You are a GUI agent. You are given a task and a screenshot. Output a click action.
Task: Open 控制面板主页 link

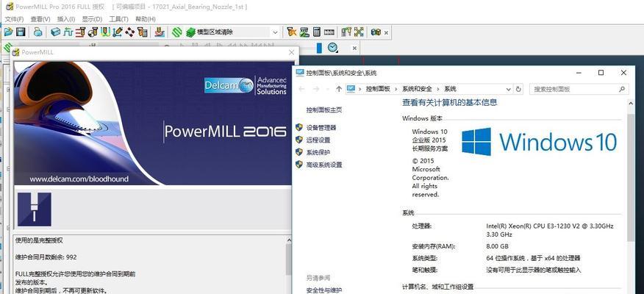[x=324, y=110]
